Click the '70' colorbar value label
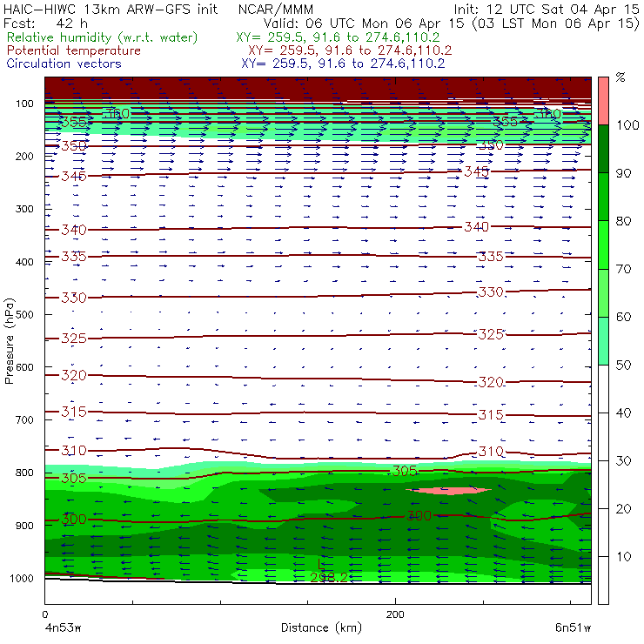644x644 pixels. click(623, 269)
